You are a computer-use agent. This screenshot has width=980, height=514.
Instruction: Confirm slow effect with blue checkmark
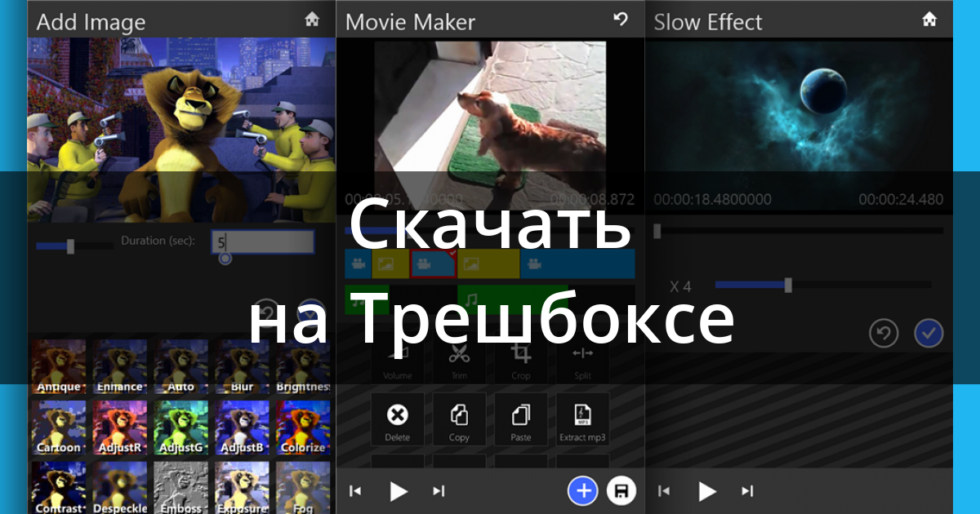[929, 333]
